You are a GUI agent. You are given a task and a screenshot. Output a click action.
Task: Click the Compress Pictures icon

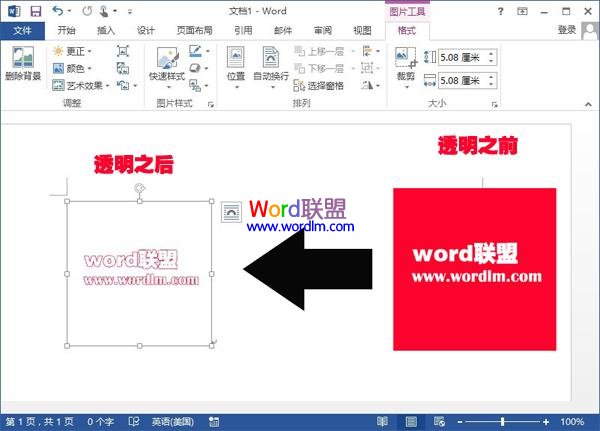[x=123, y=51]
